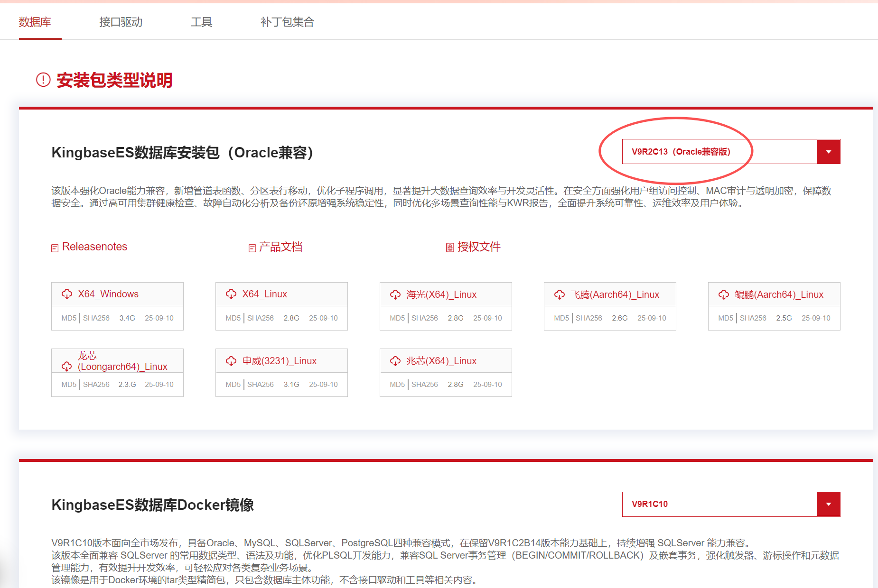Open the Releasenotes link
The image size is (878, 588).
point(94,247)
